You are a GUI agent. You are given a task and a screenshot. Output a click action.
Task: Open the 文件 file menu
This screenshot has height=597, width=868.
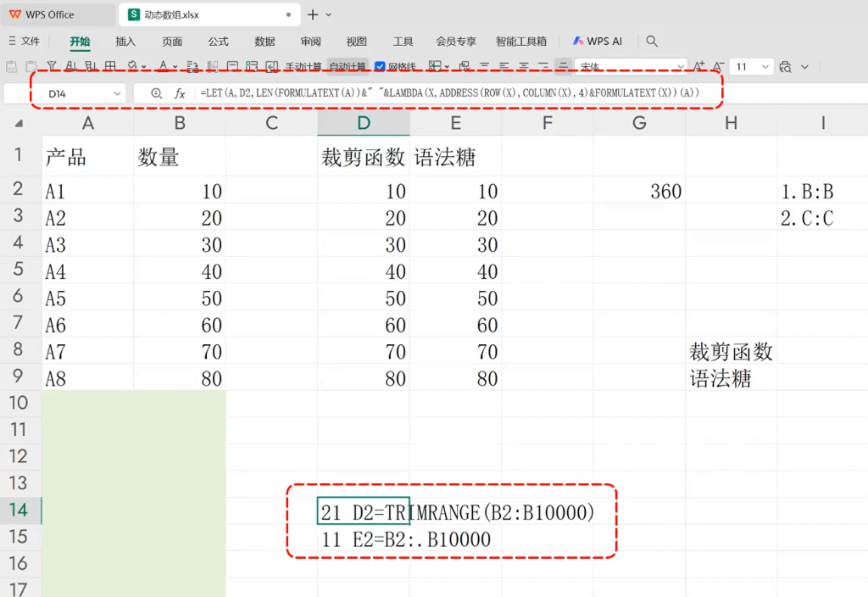25,41
